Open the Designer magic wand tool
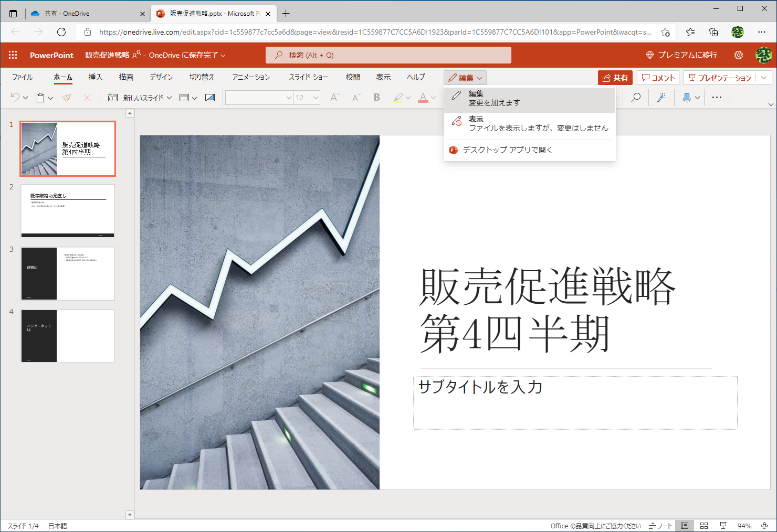This screenshot has width=777, height=532. pos(661,98)
